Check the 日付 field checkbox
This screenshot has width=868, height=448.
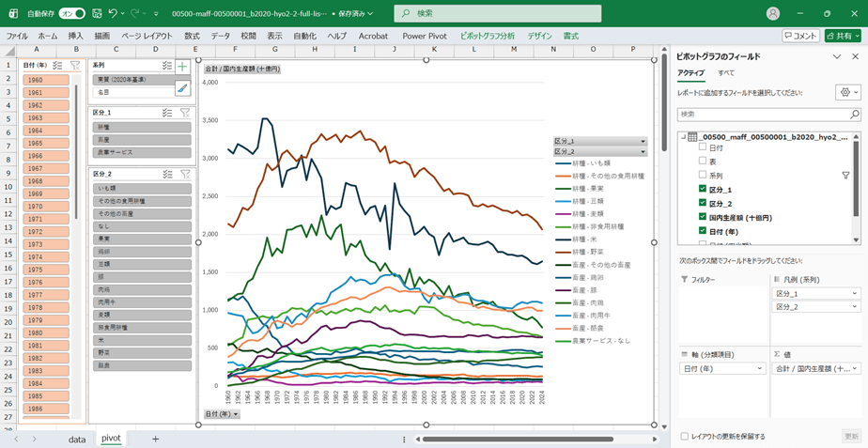[702, 148]
